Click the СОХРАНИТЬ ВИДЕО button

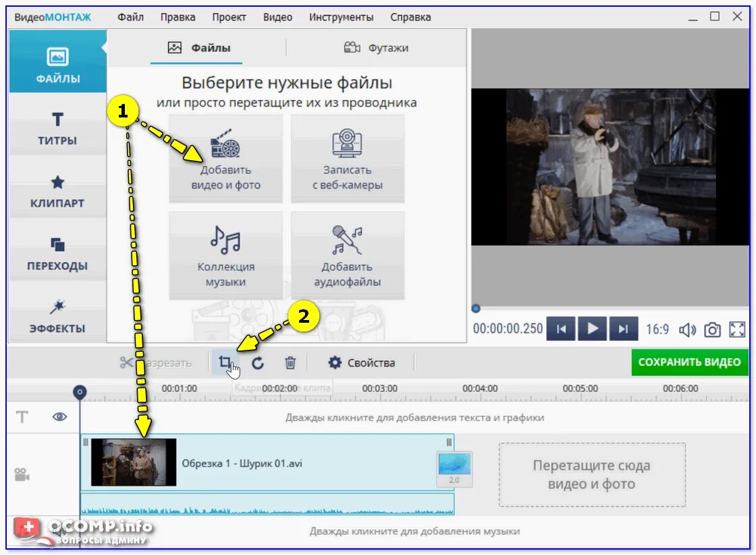(689, 362)
